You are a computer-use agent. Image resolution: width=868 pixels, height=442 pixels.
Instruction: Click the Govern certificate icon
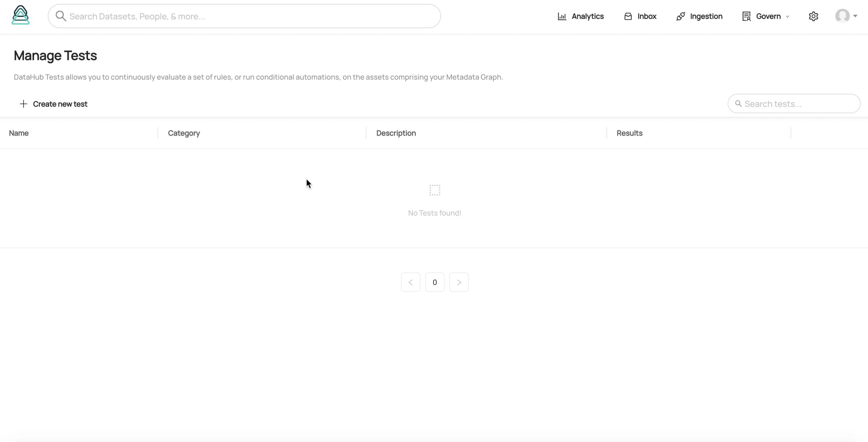click(x=747, y=16)
